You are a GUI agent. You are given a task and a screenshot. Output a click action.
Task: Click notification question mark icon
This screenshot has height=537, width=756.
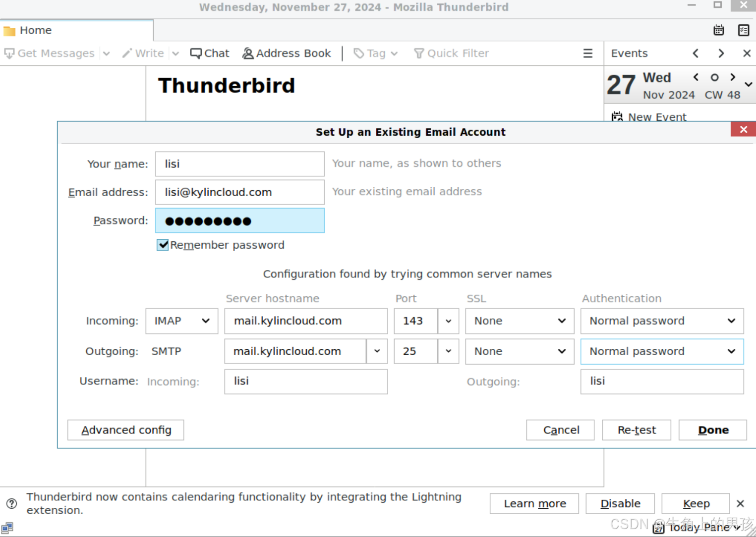pyautogui.click(x=11, y=504)
